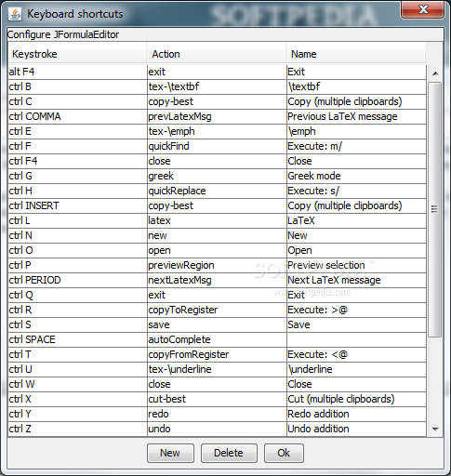Image resolution: width=451 pixels, height=476 pixels.
Task: Click the cut-best action cell
Action: [217, 399]
